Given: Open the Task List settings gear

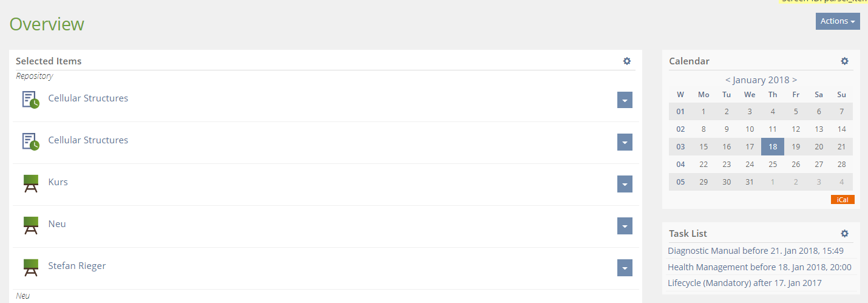Looking at the screenshot, I should [x=844, y=233].
